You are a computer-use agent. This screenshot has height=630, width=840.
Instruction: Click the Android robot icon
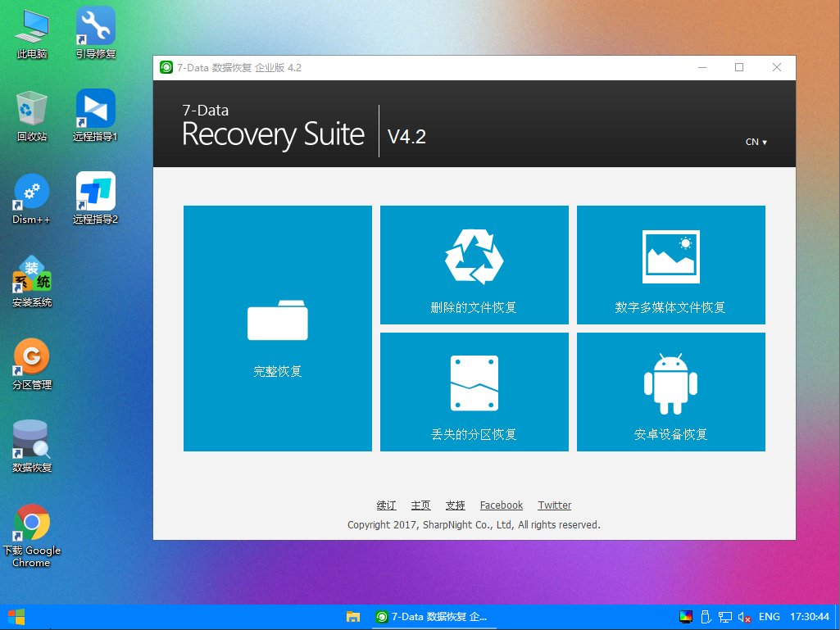[x=670, y=383]
